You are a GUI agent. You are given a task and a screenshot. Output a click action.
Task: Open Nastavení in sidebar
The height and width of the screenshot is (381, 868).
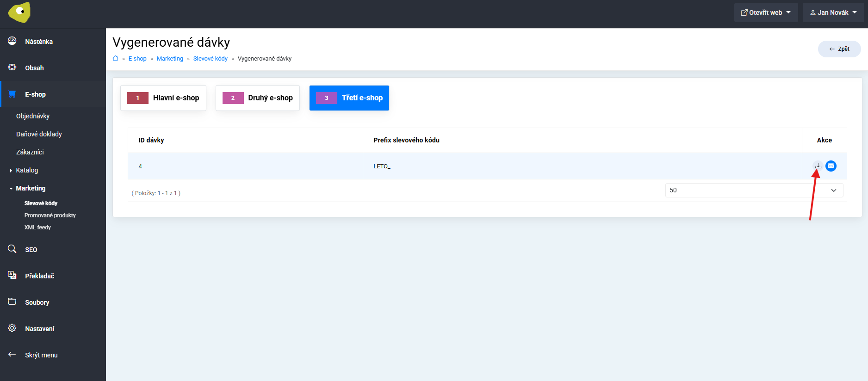(x=40, y=329)
